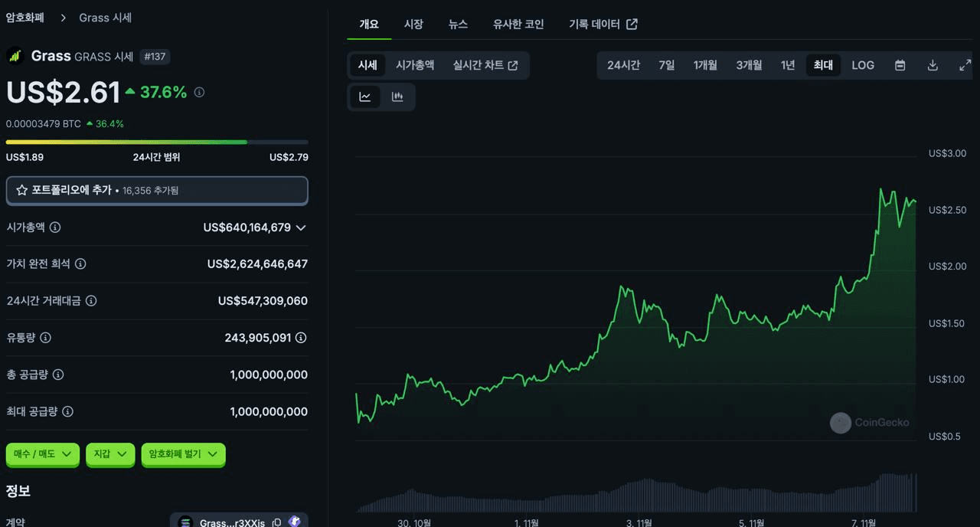Click info icon after 243,905,091 value
980x527 pixels.
pos(302,338)
